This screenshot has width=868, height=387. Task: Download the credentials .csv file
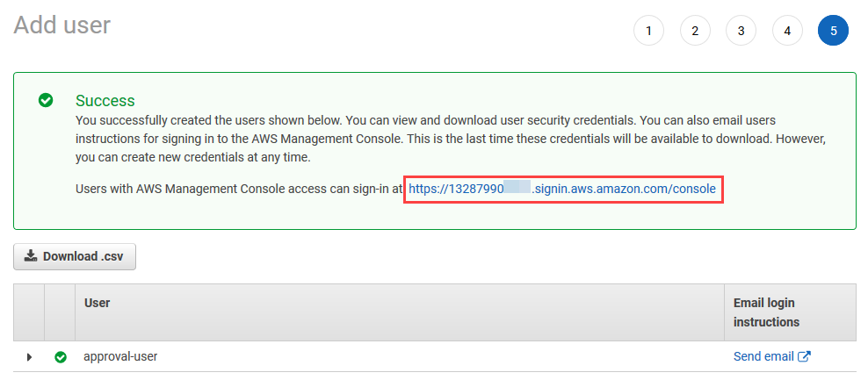[x=75, y=256]
